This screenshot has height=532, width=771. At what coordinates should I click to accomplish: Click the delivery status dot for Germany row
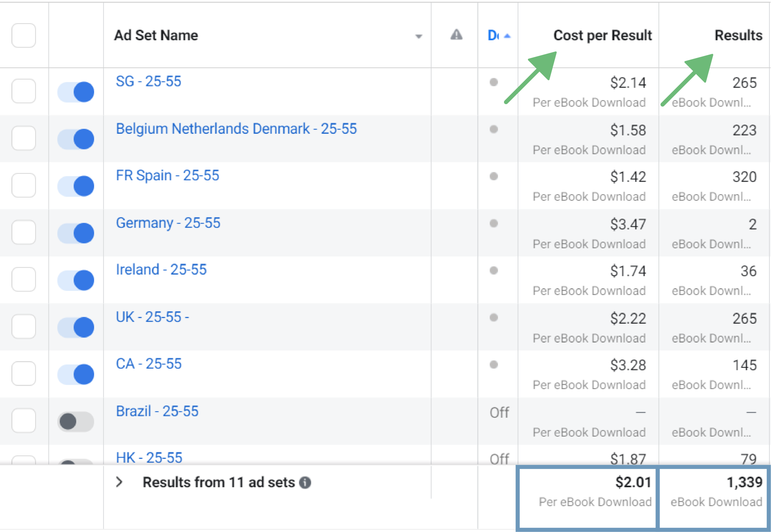click(493, 223)
